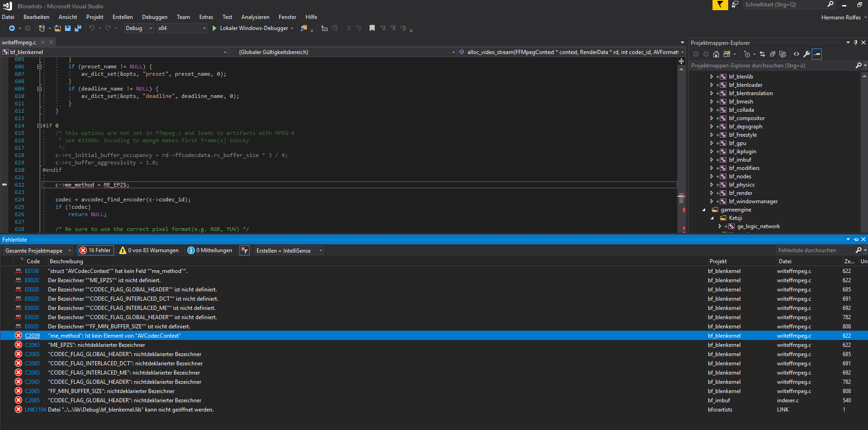Click the view code angle-brackets icon
Viewport: 868px width, 430px height.
click(796, 54)
